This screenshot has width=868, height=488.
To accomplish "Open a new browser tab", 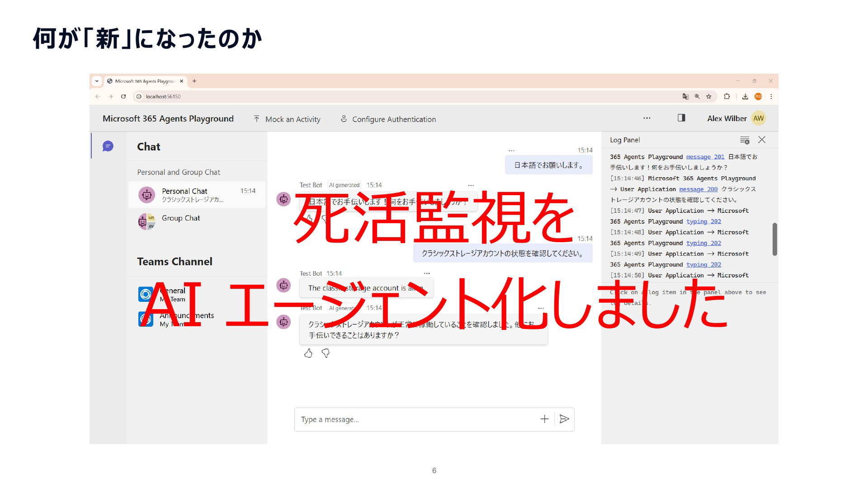I will point(194,81).
